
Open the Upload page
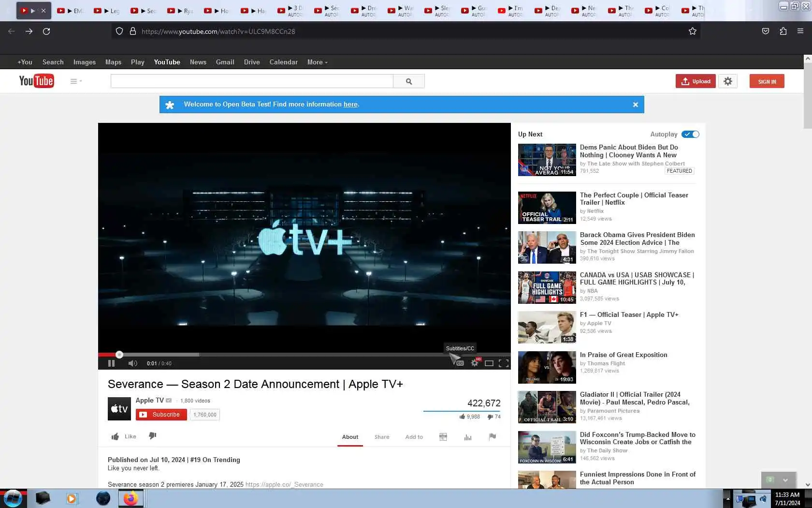point(696,81)
